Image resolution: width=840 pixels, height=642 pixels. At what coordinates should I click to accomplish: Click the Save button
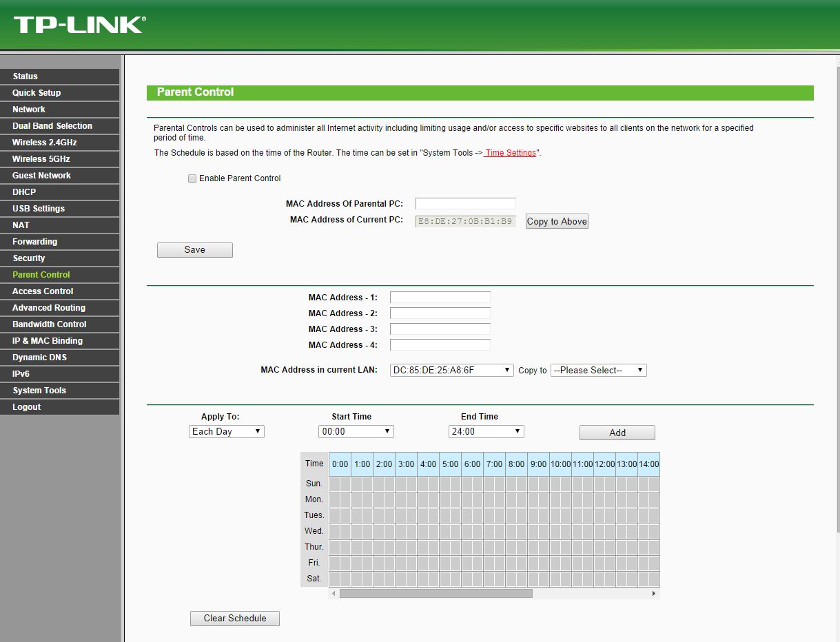[x=194, y=250]
